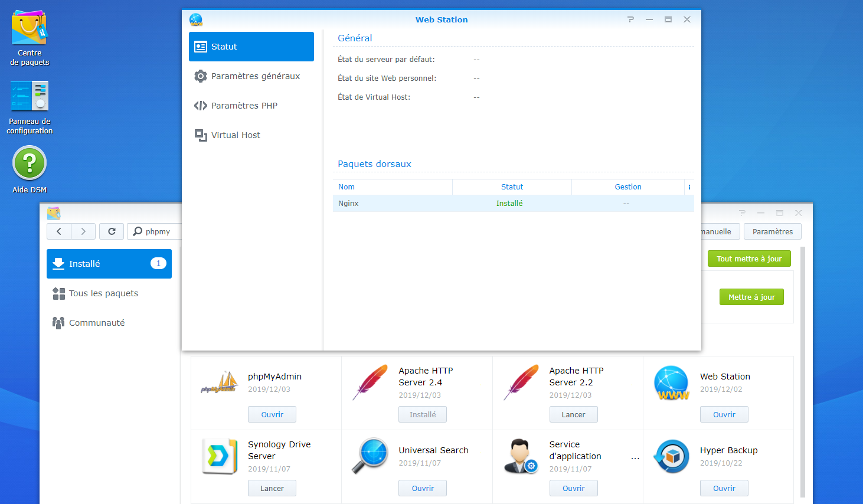
Task: Select the Nginx row
Action: tap(514, 204)
